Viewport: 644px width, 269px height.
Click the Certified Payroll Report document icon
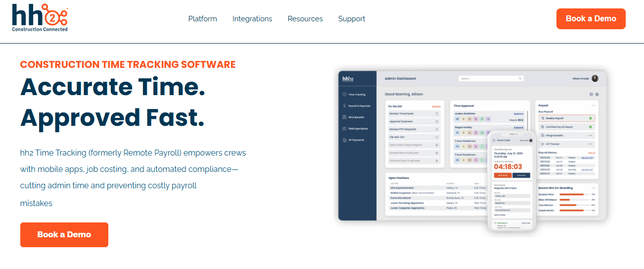pos(542,127)
